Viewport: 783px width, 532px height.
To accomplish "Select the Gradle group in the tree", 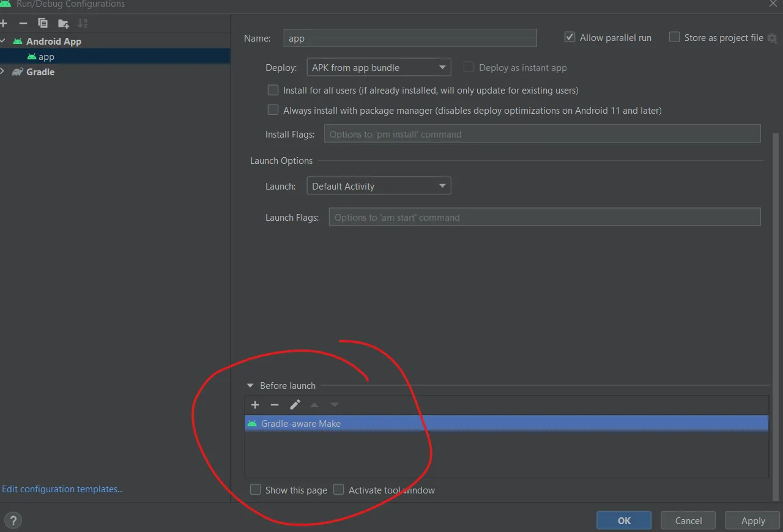I will coord(40,72).
